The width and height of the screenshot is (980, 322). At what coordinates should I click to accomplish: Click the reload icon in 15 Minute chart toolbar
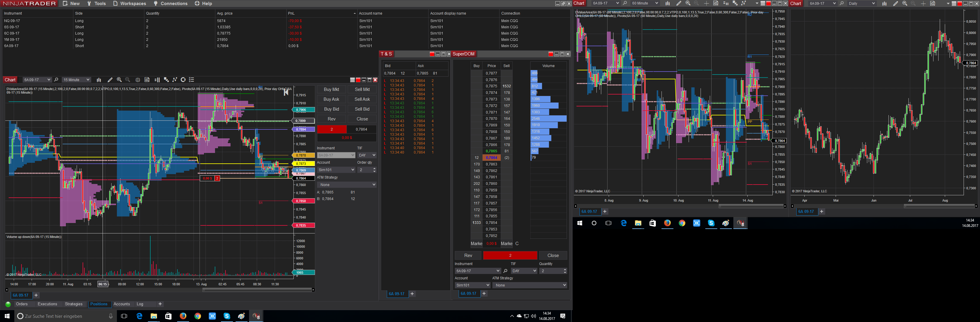tap(183, 80)
